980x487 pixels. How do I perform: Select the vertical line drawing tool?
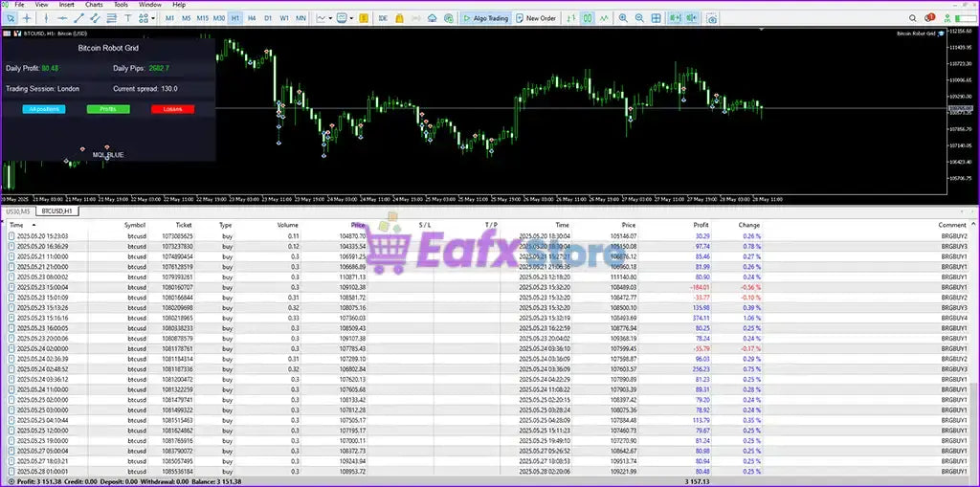46,18
